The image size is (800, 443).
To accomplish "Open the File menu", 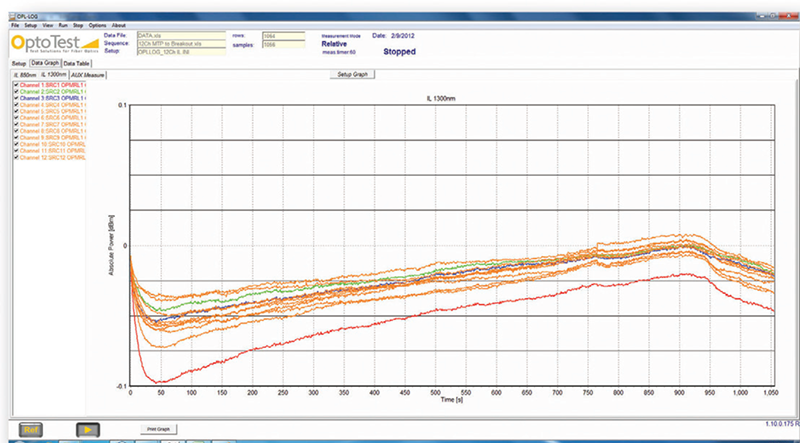I will point(15,24).
